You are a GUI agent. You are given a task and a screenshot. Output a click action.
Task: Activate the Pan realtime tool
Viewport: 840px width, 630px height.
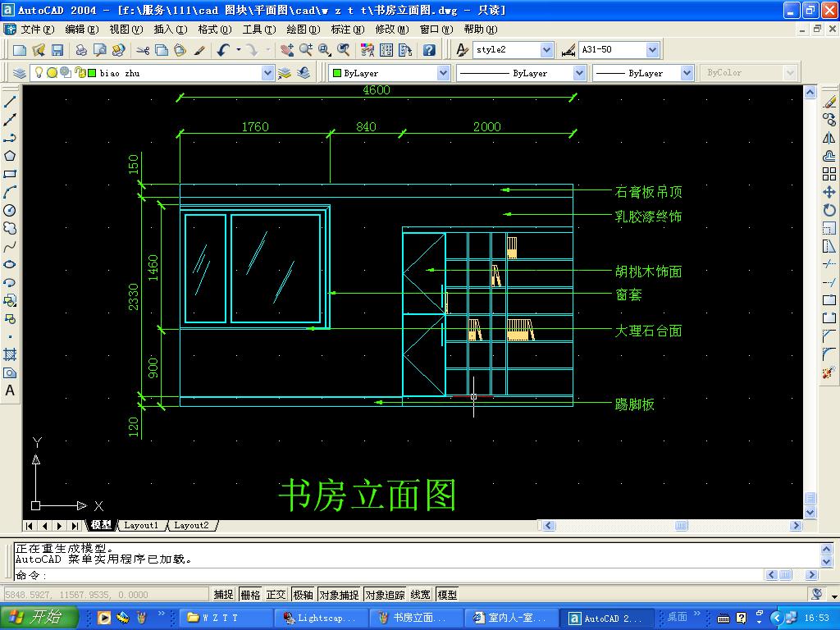[287, 50]
